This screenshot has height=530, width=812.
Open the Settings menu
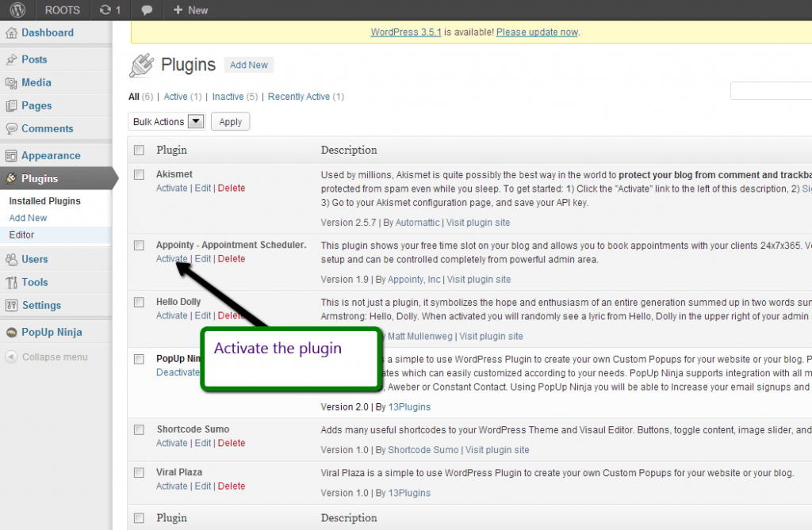[41, 305]
